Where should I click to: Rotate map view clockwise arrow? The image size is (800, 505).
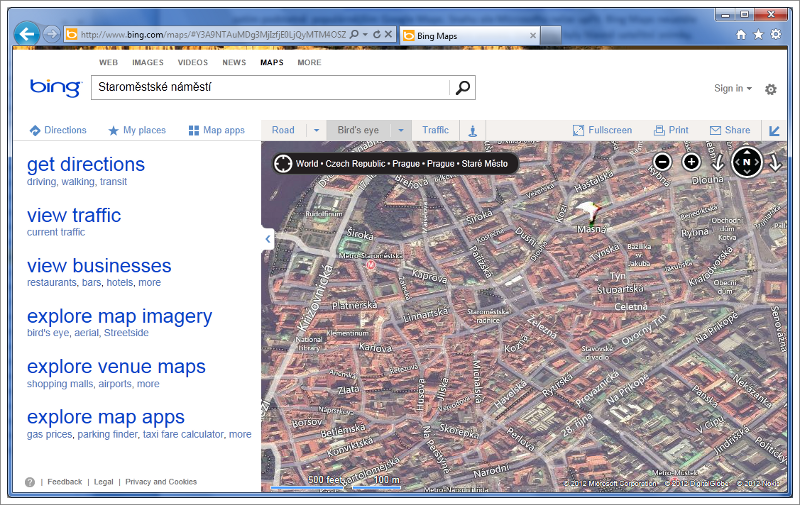[x=774, y=162]
